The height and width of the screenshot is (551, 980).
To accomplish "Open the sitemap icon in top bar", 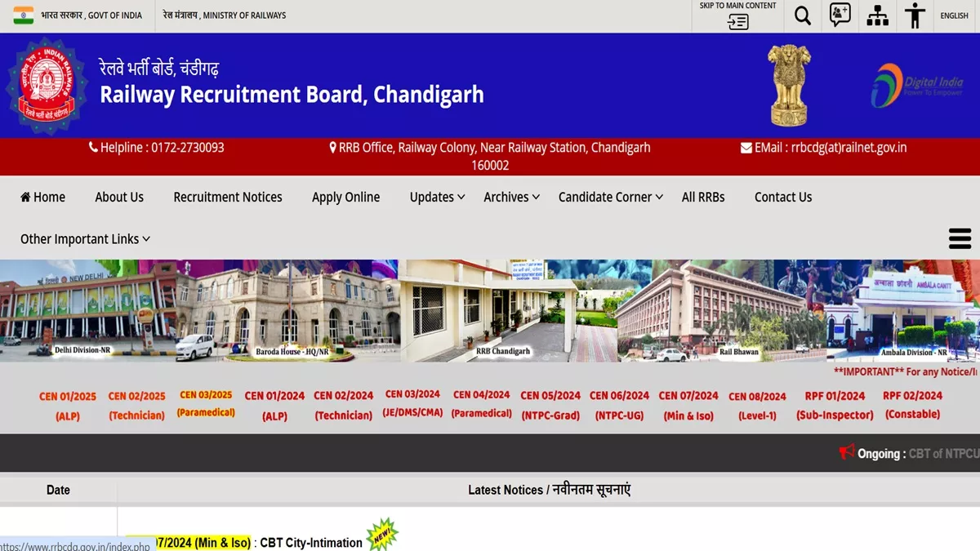I will [x=878, y=16].
